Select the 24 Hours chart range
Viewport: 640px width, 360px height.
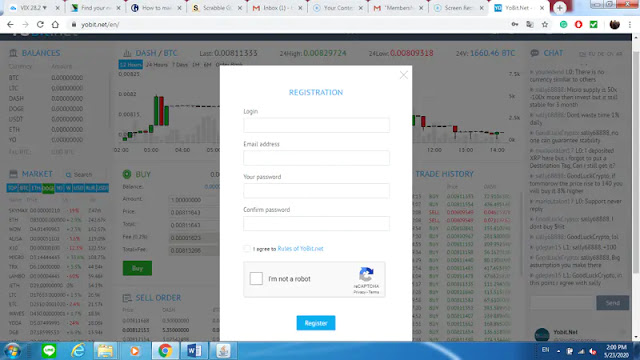pyautogui.click(x=157, y=64)
